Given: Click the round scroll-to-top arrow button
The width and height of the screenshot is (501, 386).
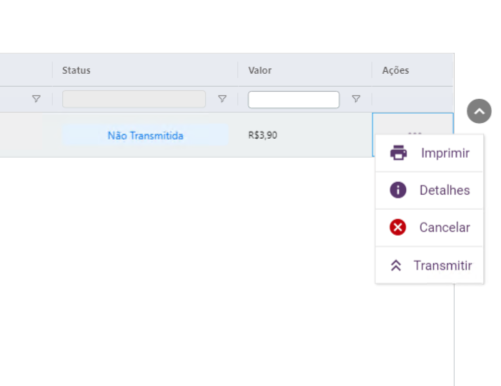Looking at the screenshot, I should click(479, 111).
